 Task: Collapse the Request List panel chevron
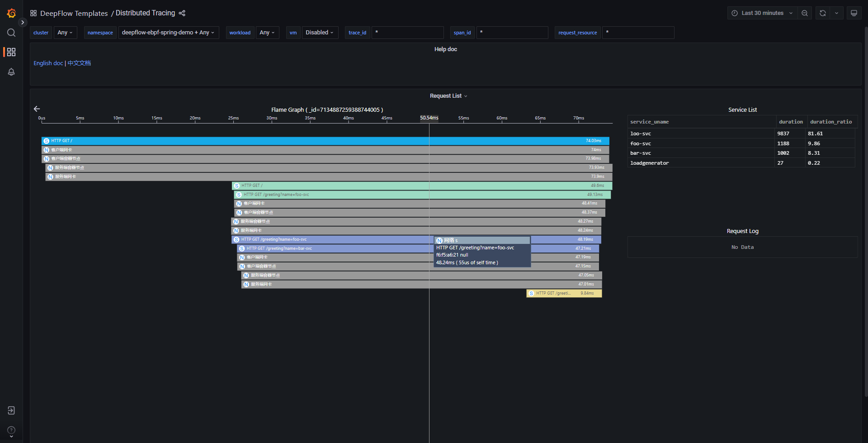click(466, 95)
